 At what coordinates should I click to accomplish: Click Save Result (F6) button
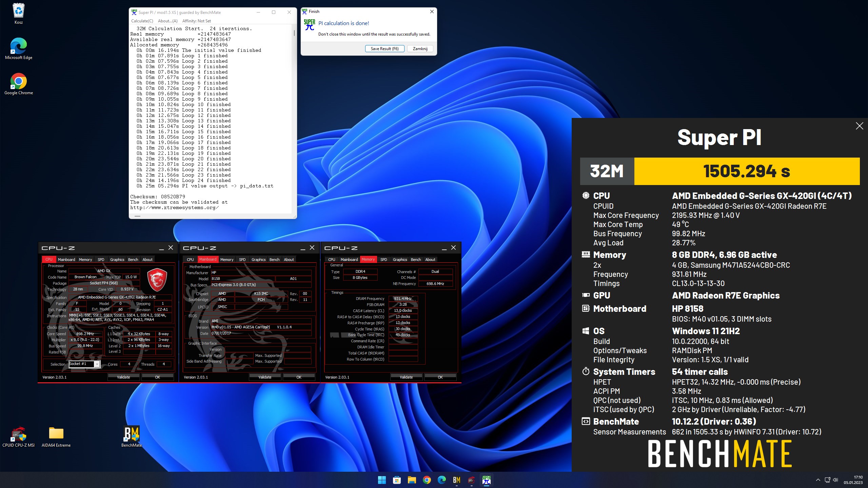coord(384,48)
